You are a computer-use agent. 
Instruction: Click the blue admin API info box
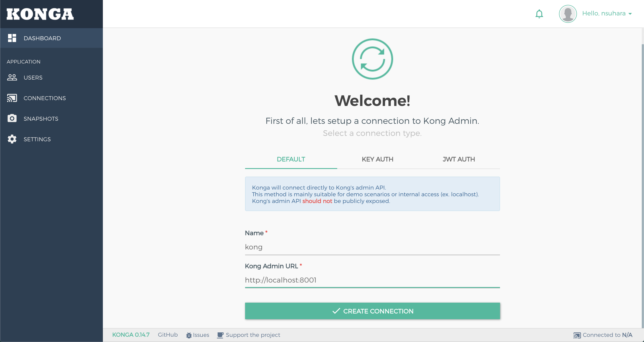[x=372, y=194]
